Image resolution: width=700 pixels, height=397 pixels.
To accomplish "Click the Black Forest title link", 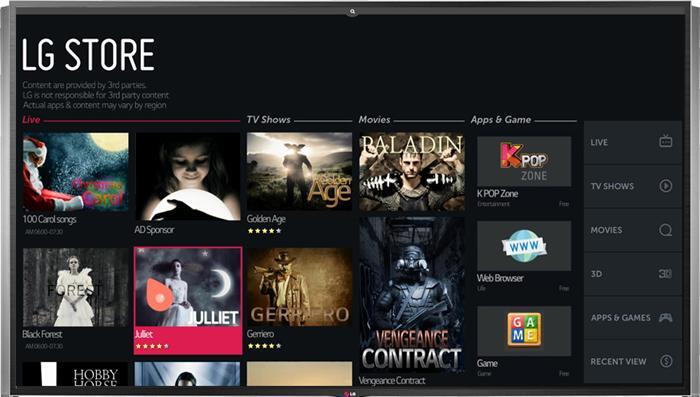I will (42, 334).
